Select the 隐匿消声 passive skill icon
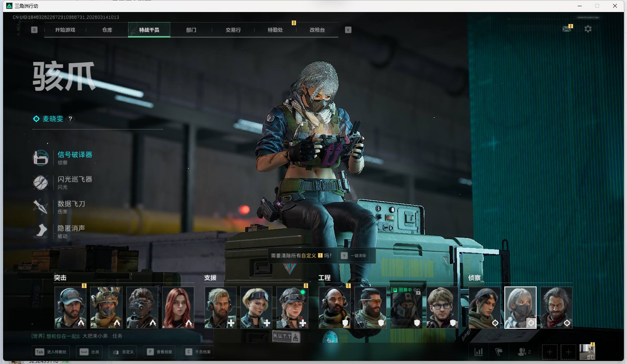 click(41, 231)
